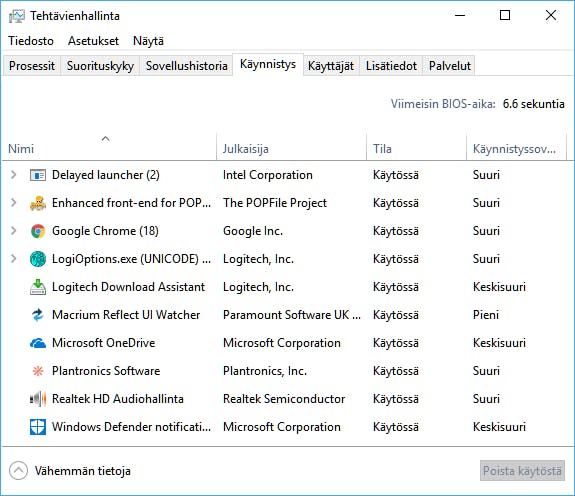The image size is (575, 496).
Task: Click the Google Chrome icon in list
Action: (x=38, y=231)
